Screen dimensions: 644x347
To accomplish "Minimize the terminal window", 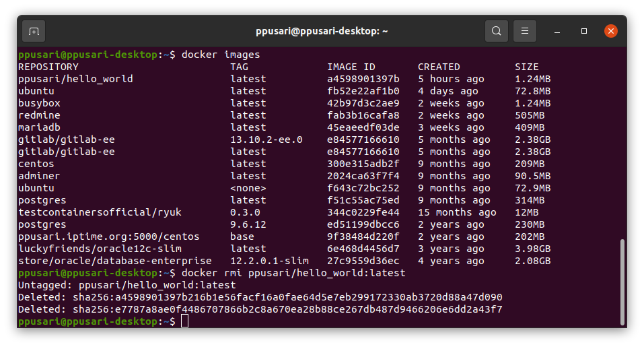I will pyautogui.click(x=557, y=31).
